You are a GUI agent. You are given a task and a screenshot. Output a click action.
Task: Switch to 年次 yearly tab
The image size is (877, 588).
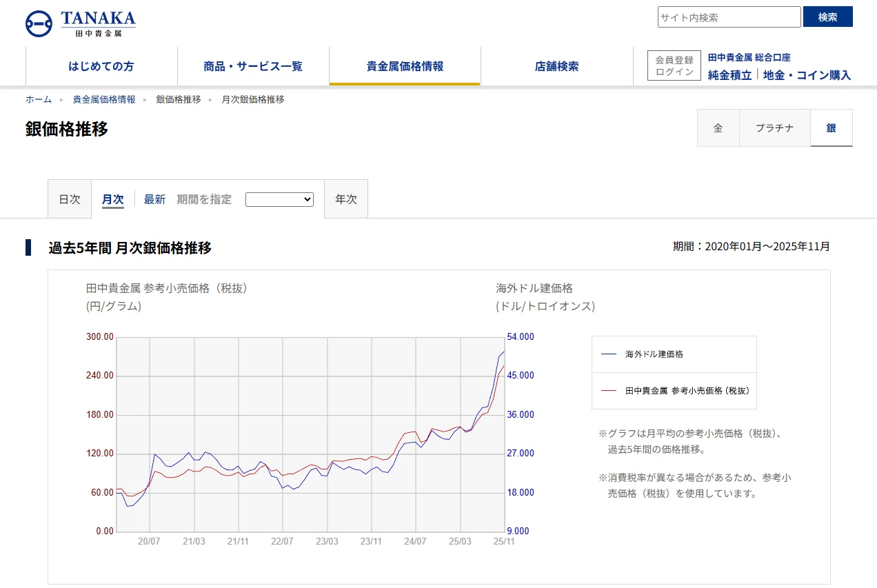tap(346, 199)
